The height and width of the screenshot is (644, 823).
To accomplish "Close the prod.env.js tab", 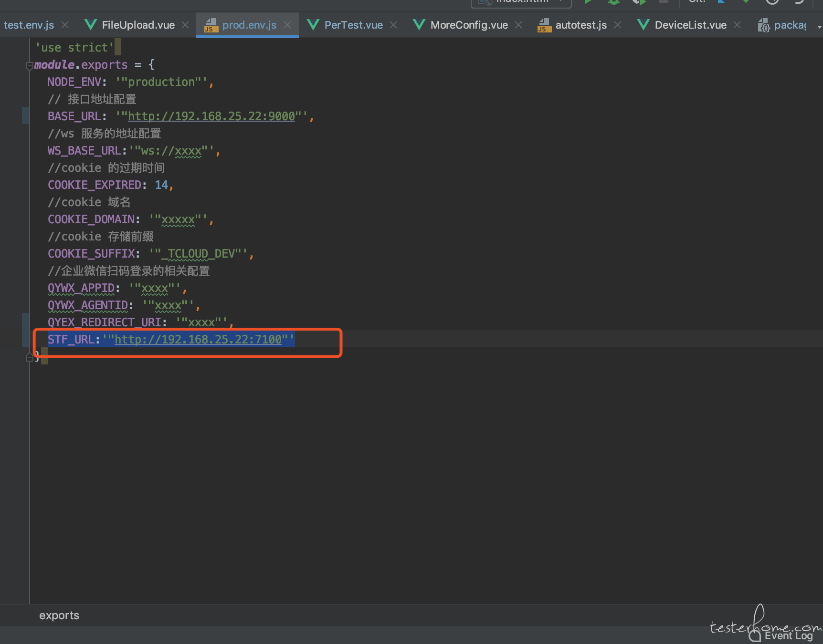I will (287, 25).
